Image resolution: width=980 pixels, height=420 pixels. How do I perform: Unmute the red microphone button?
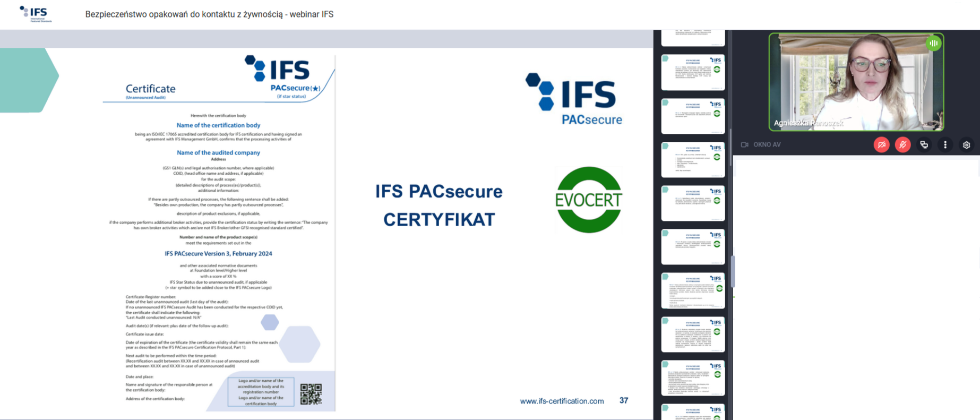pos(902,144)
